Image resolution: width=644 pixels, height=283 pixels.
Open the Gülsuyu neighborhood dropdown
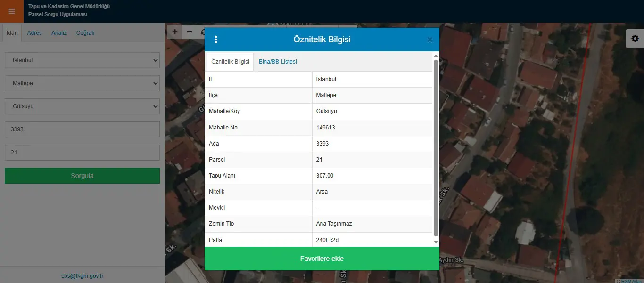[x=82, y=106]
